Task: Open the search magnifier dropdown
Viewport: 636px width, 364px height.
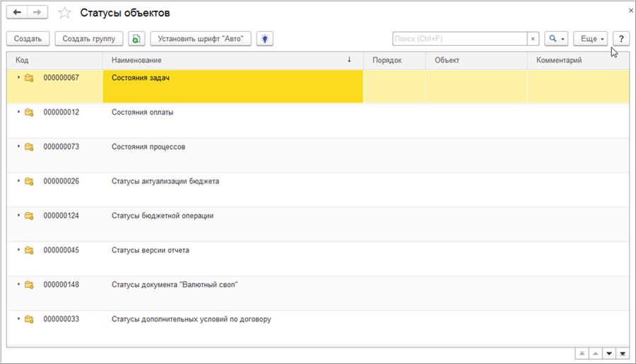Action: pos(555,39)
